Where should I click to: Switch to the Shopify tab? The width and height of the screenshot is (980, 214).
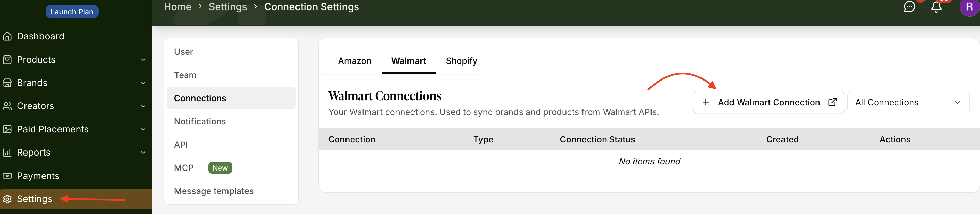[x=461, y=61]
